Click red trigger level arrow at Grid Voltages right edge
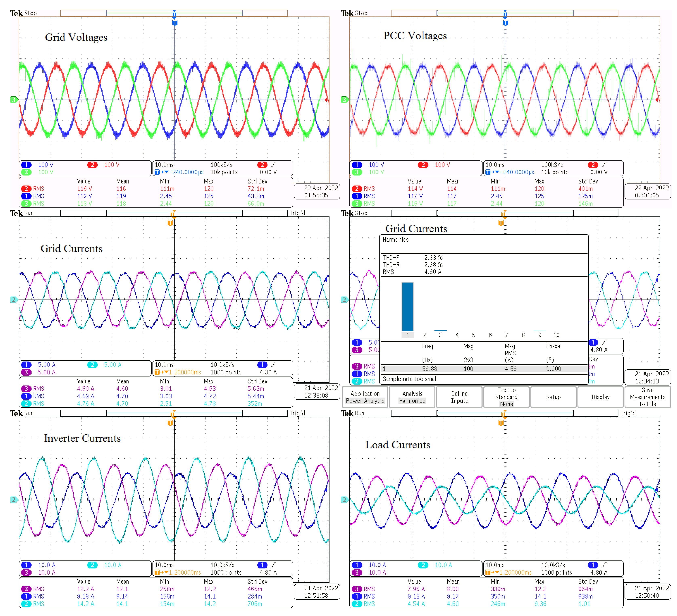 point(326,100)
